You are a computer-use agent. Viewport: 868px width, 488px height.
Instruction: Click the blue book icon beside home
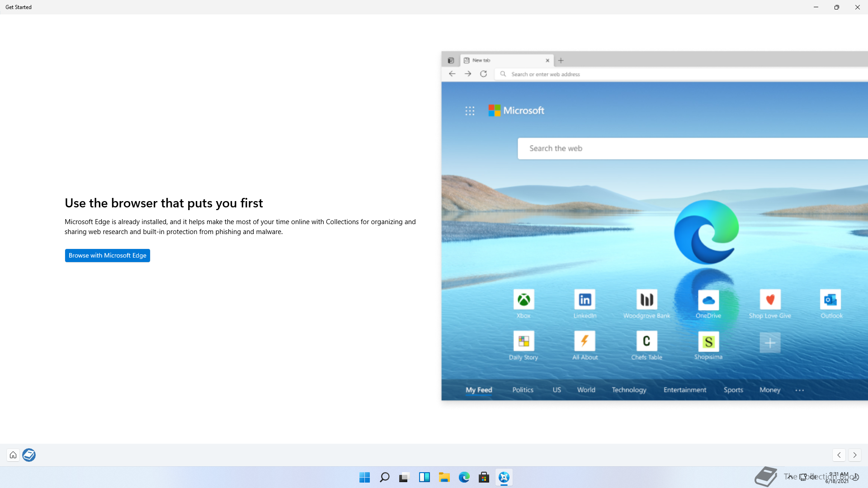point(29,455)
